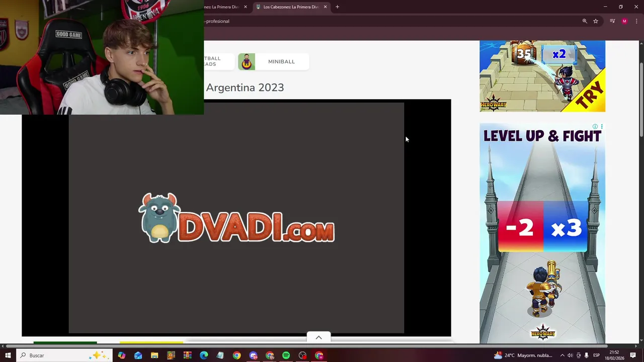
Task: Open the Windows notification center
Action: (x=633, y=355)
